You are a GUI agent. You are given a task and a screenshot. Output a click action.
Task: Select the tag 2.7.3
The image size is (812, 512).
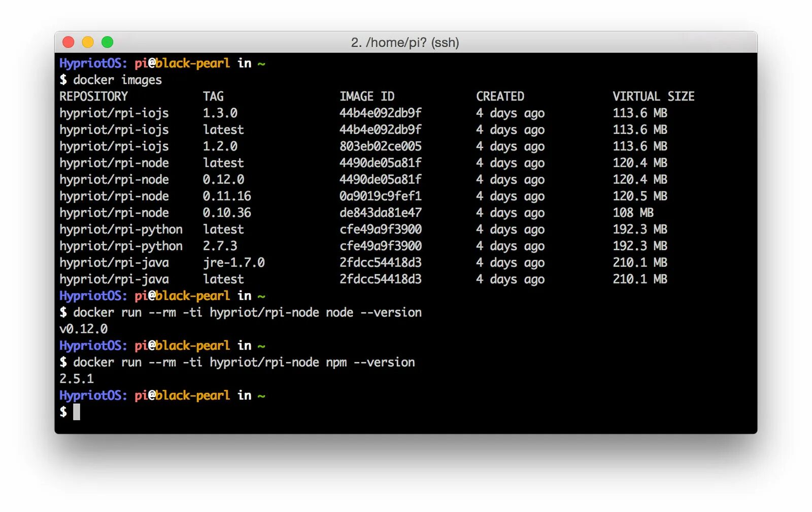coord(220,246)
